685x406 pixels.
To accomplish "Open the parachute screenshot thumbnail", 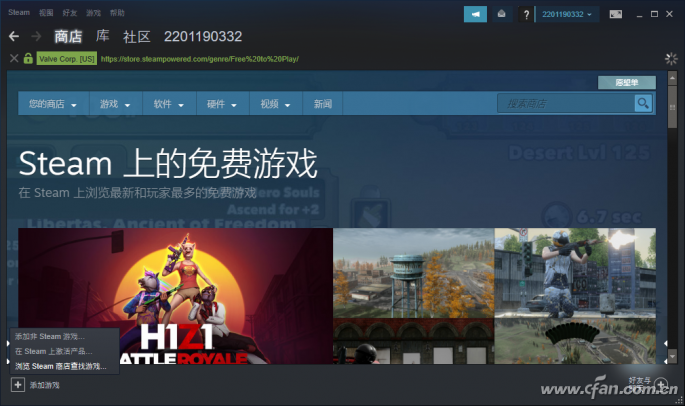I will pos(575,341).
